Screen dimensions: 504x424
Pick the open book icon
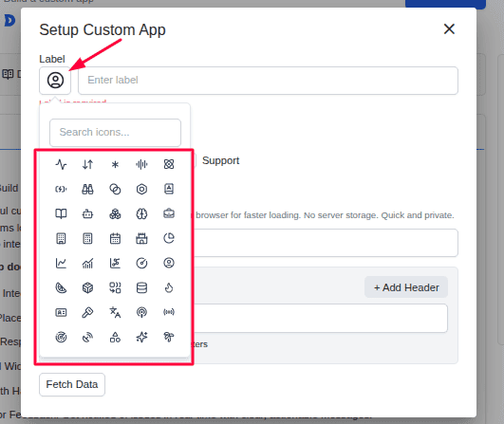61,213
